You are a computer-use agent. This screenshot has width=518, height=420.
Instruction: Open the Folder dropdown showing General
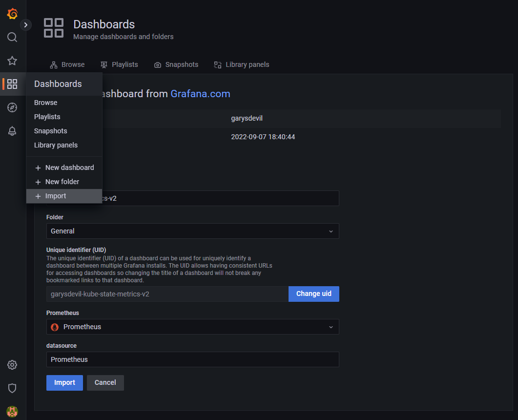[x=192, y=231]
